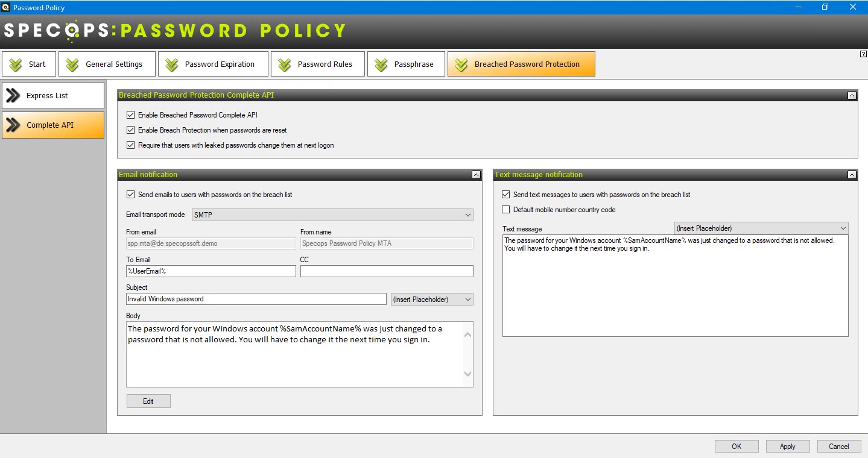Toggle Send text messages to users checkbox
The image size is (868, 458).
(505, 195)
